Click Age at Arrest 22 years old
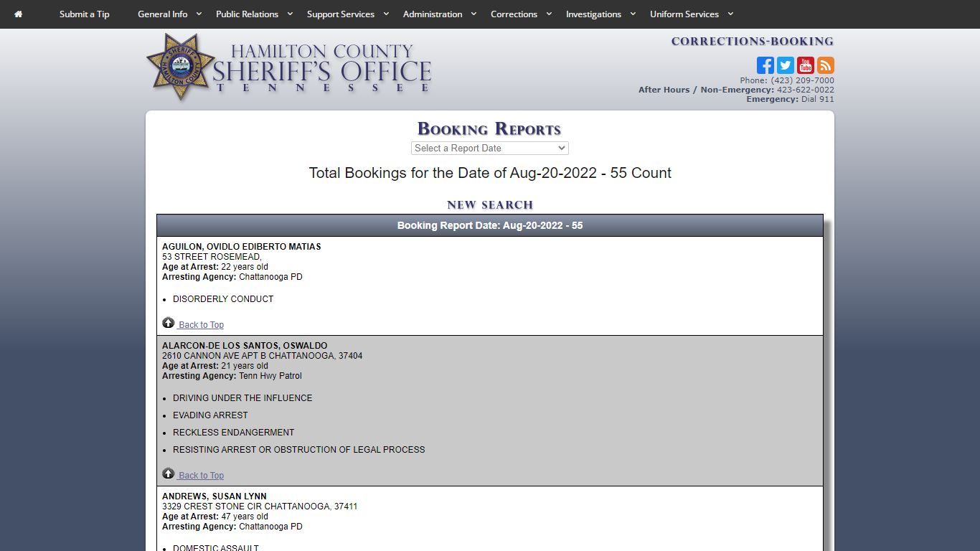Screen dimensions: 980x551 215,267
